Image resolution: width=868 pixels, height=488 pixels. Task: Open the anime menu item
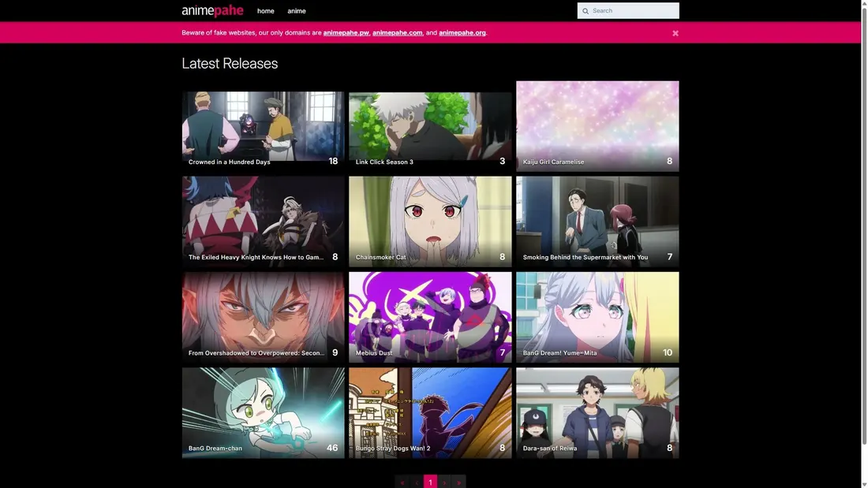pyautogui.click(x=296, y=11)
